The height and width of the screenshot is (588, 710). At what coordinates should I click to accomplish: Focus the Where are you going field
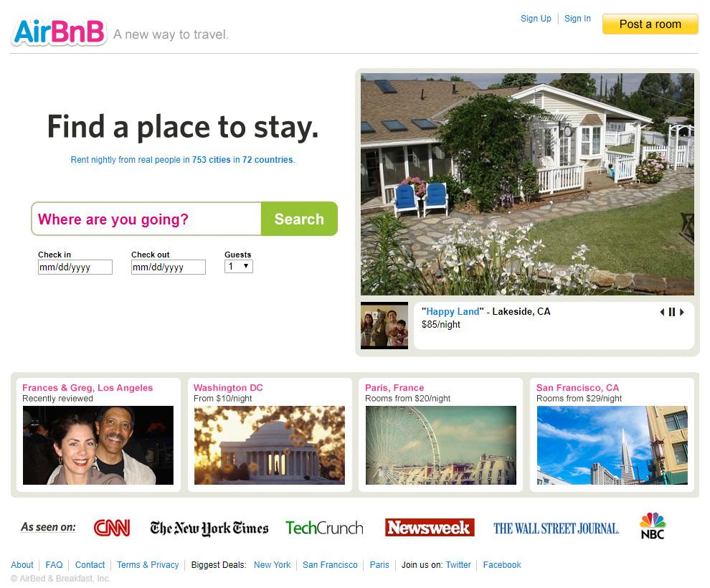[146, 219]
